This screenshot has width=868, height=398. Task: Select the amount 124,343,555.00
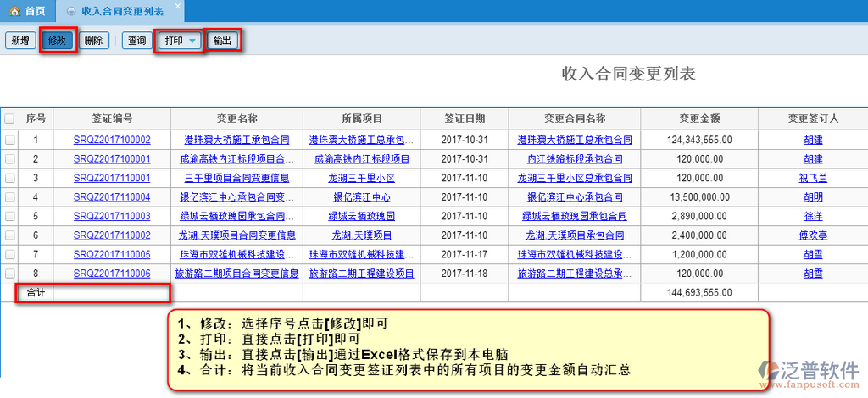click(699, 141)
